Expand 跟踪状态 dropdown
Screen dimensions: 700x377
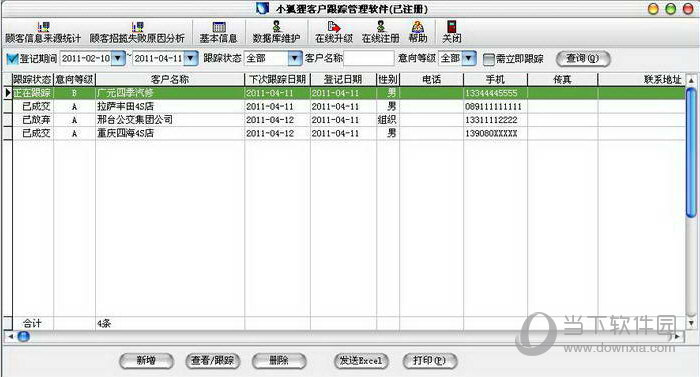[x=295, y=58]
